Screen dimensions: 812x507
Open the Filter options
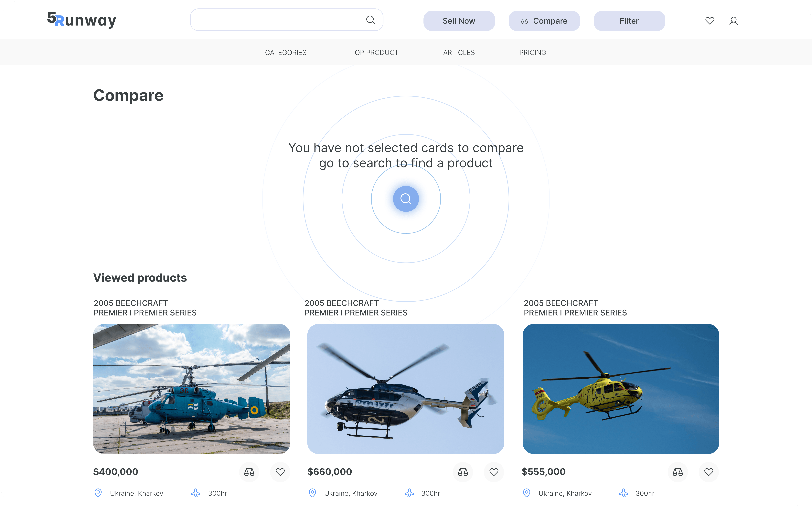pos(629,21)
